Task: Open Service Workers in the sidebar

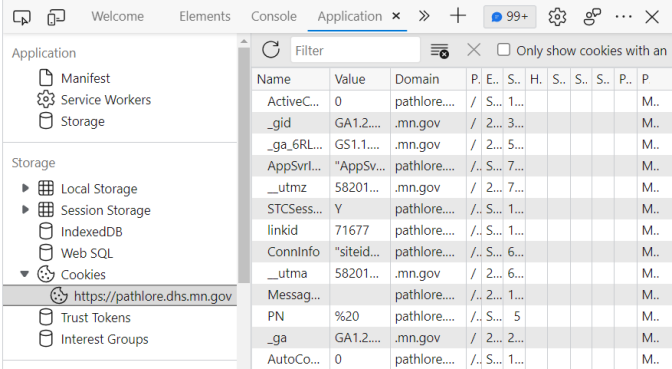Action: 106,100
